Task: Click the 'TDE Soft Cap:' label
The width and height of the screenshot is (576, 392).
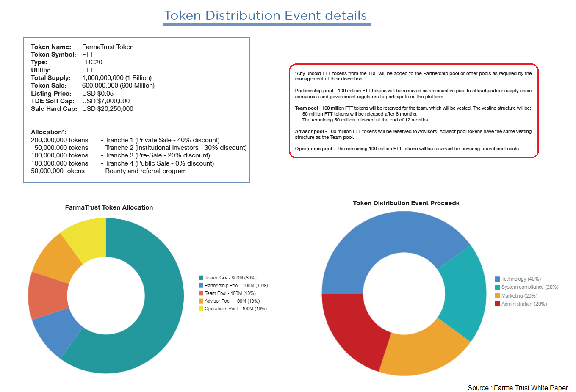Action: click(53, 101)
